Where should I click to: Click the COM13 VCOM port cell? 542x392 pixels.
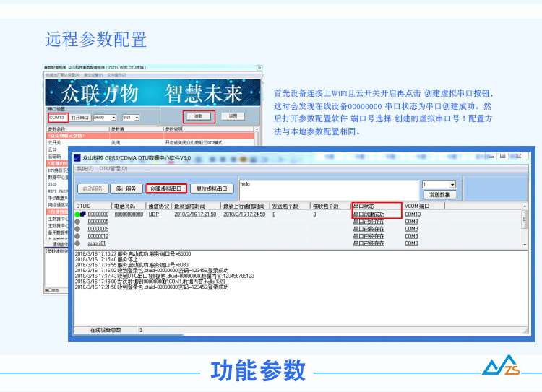click(413, 214)
